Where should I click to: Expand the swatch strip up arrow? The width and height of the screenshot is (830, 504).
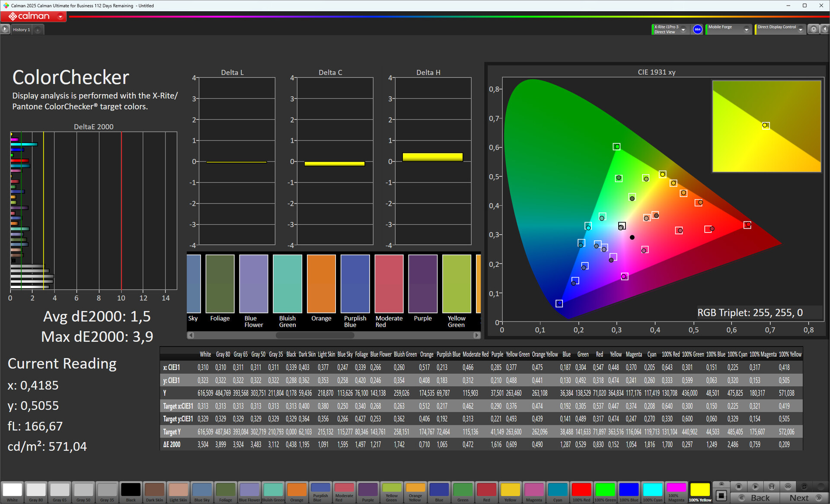click(721, 484)
